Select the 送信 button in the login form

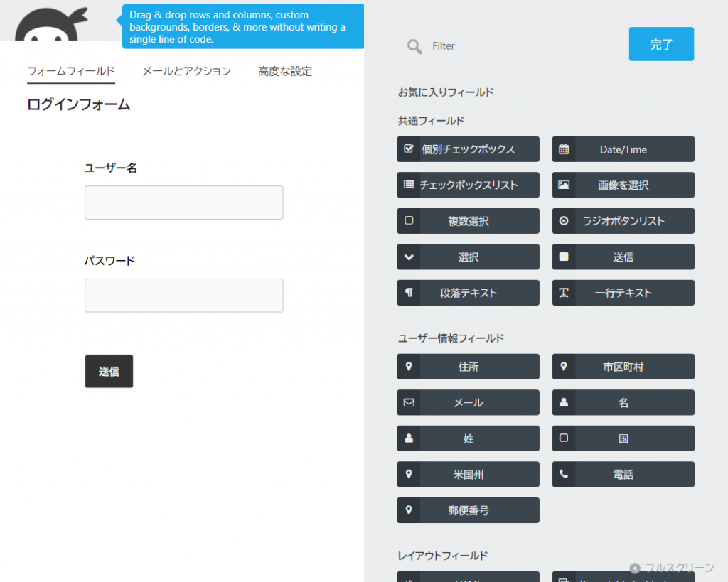[109, 371]
